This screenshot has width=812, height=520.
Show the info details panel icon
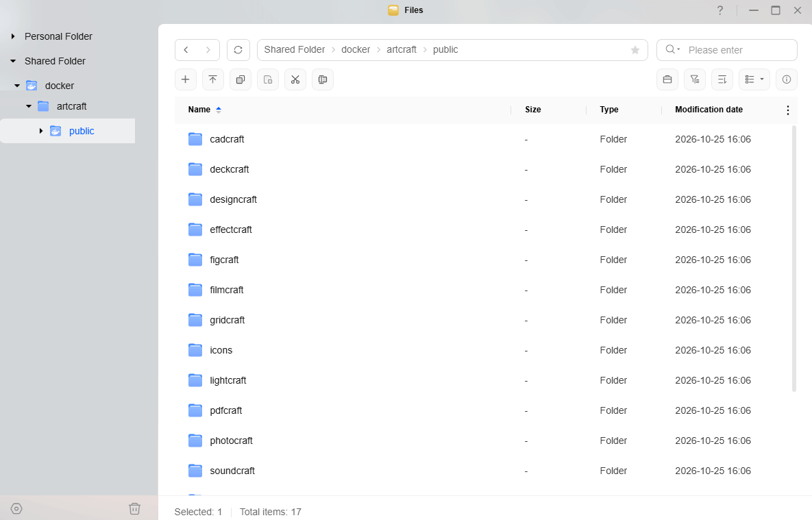(787, 79)
